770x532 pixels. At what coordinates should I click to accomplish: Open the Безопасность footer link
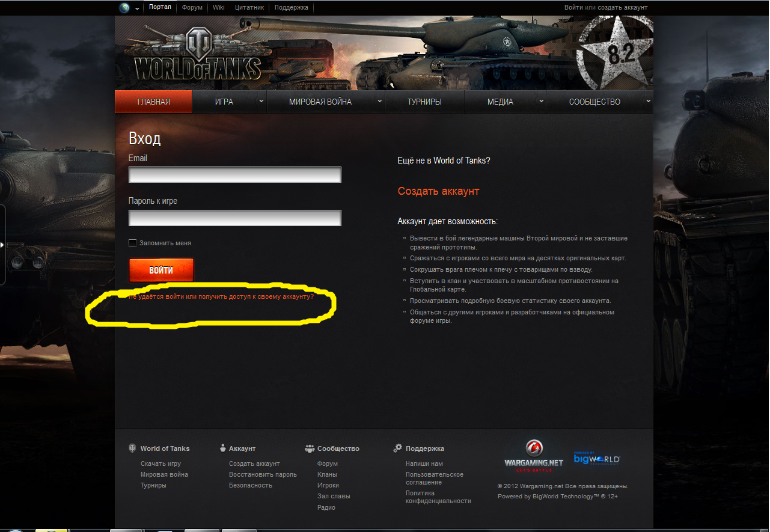click(251, 486)
